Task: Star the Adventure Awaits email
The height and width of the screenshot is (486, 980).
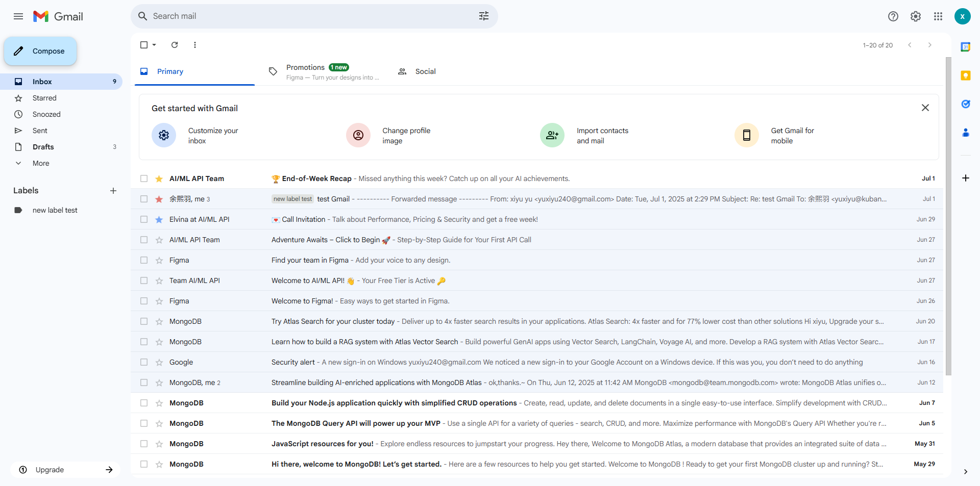Action: tap(159, 240)
